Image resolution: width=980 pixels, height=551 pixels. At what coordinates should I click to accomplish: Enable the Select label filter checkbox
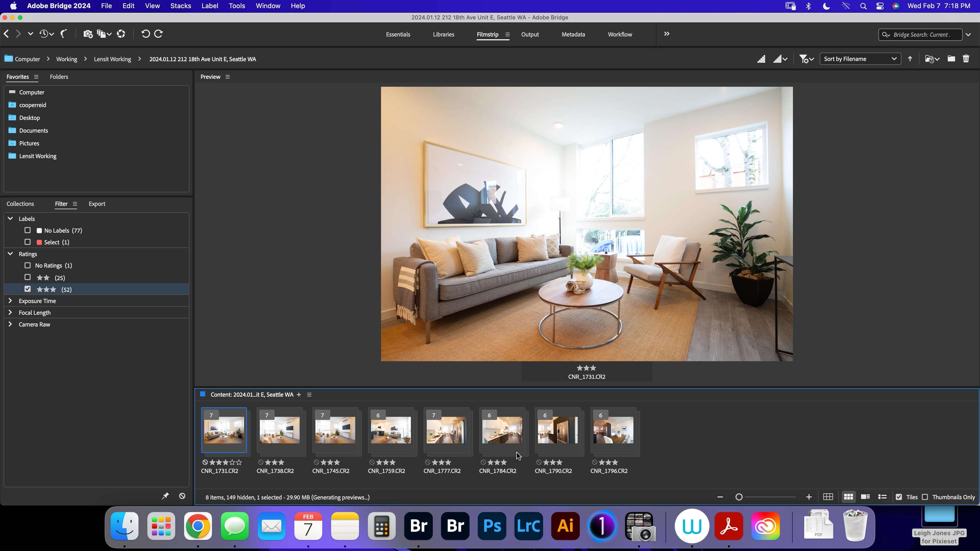[x=27, y=242]
